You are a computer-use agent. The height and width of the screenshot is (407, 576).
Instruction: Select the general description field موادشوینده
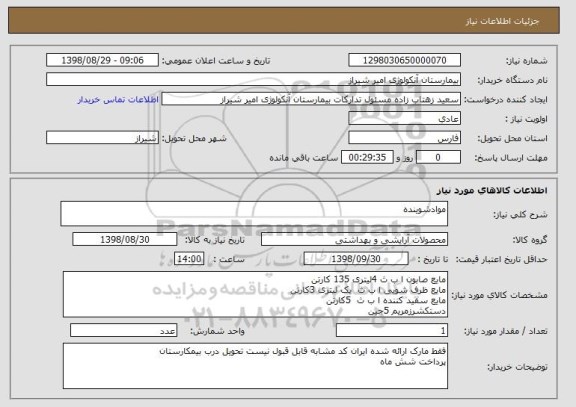pos(254,213)
